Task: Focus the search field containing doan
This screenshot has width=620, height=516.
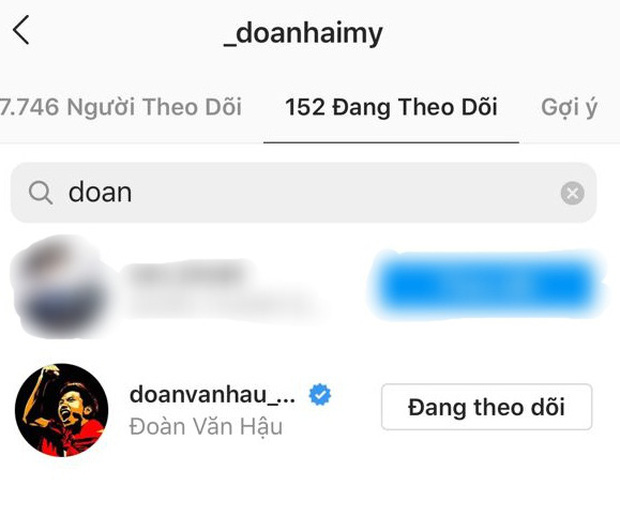Action: [x=303, y=193]
